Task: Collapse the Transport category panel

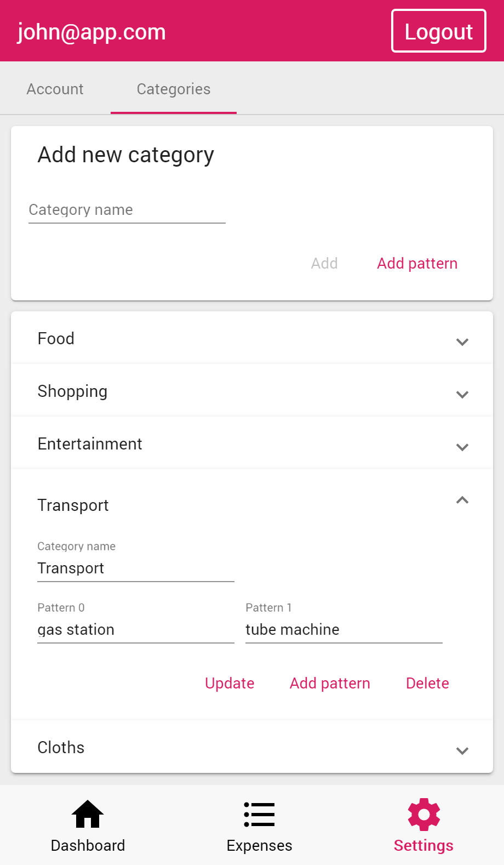Action: point(462,500)
